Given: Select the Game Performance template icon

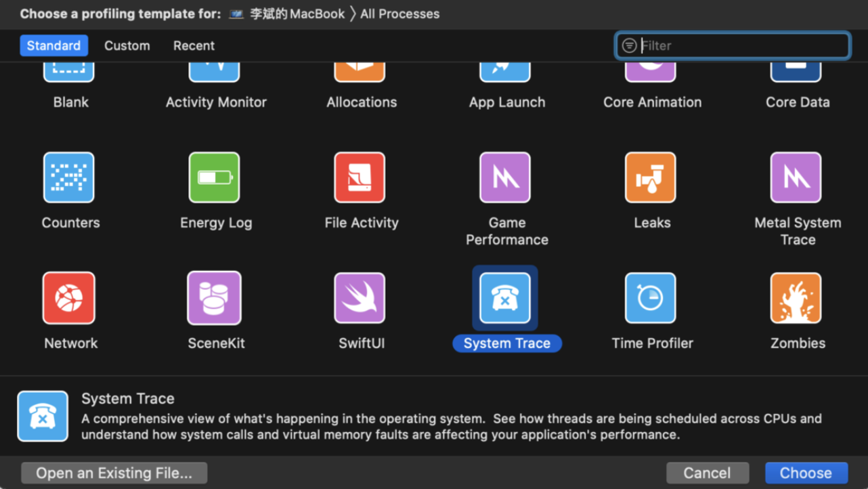Looking at the screenshot, I should (x=505, y=177).
